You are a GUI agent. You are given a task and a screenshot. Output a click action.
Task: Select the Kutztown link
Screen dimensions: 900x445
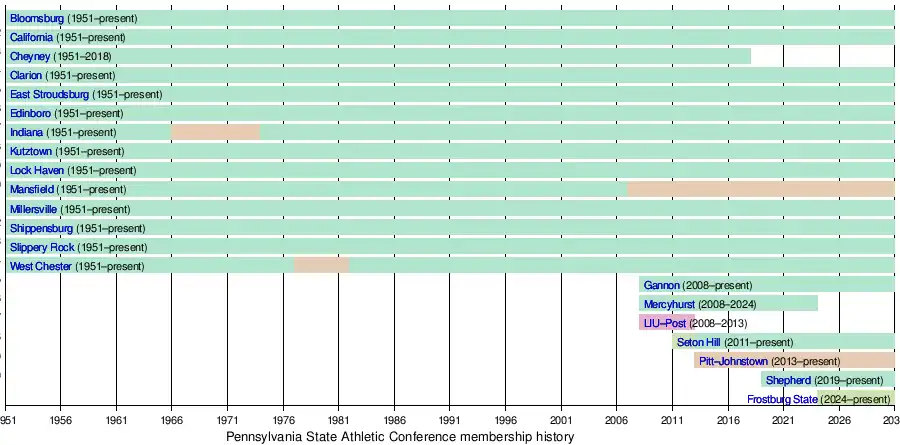pyautogui.click(x=31, y=152)
